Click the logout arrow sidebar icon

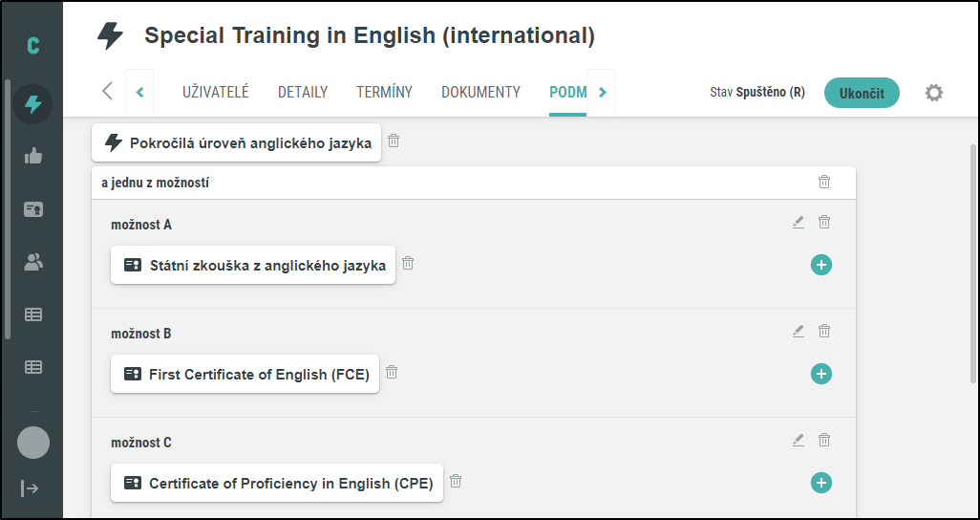[30, 488]
